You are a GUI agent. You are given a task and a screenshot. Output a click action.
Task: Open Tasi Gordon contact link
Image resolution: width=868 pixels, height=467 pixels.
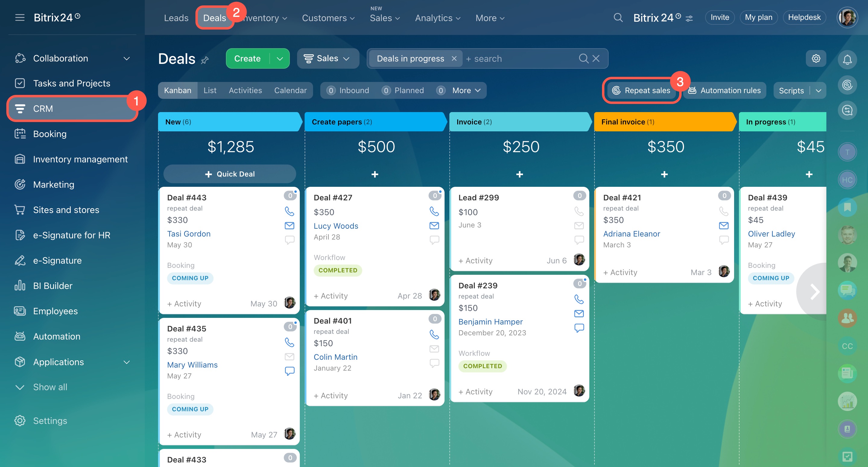pos(189,234)
